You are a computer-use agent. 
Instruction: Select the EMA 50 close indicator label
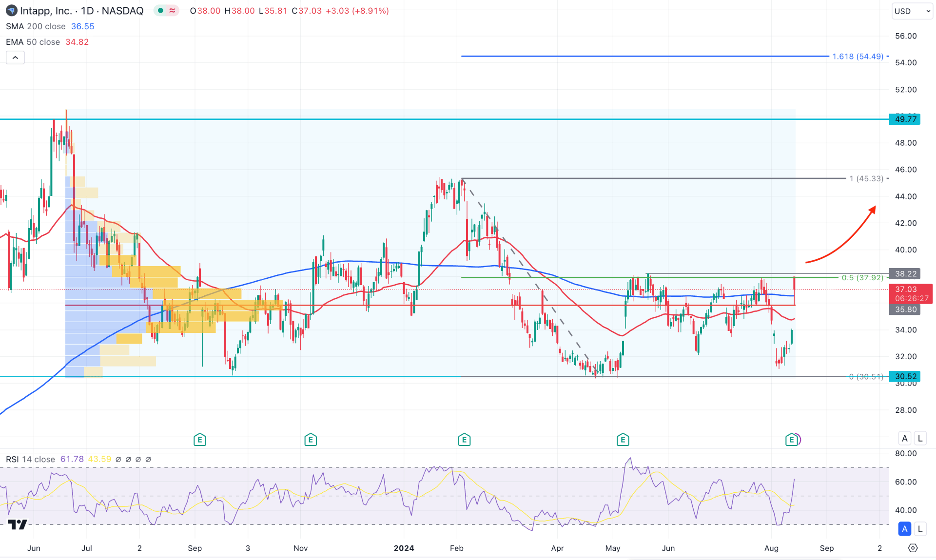33,42
